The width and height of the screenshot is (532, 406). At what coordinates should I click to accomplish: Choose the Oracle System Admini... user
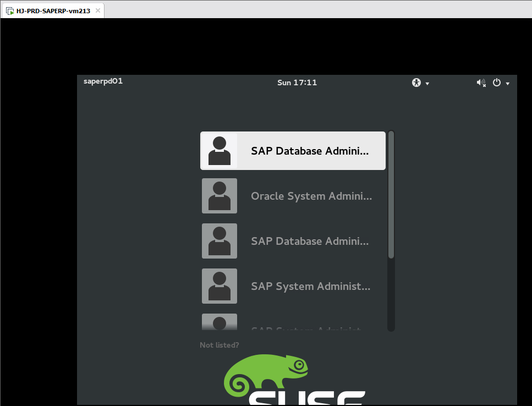(x=293, y=196)
